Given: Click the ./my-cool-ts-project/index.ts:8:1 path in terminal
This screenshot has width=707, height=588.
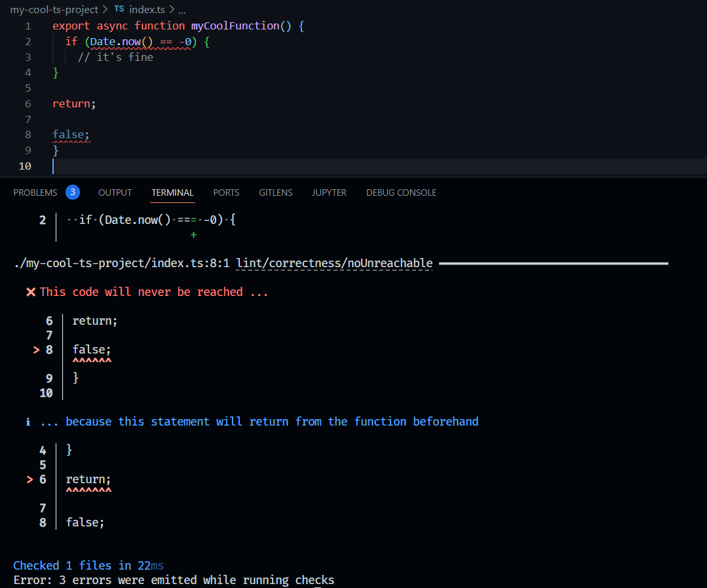Looking at the screenshot, I should pos(122,263).
